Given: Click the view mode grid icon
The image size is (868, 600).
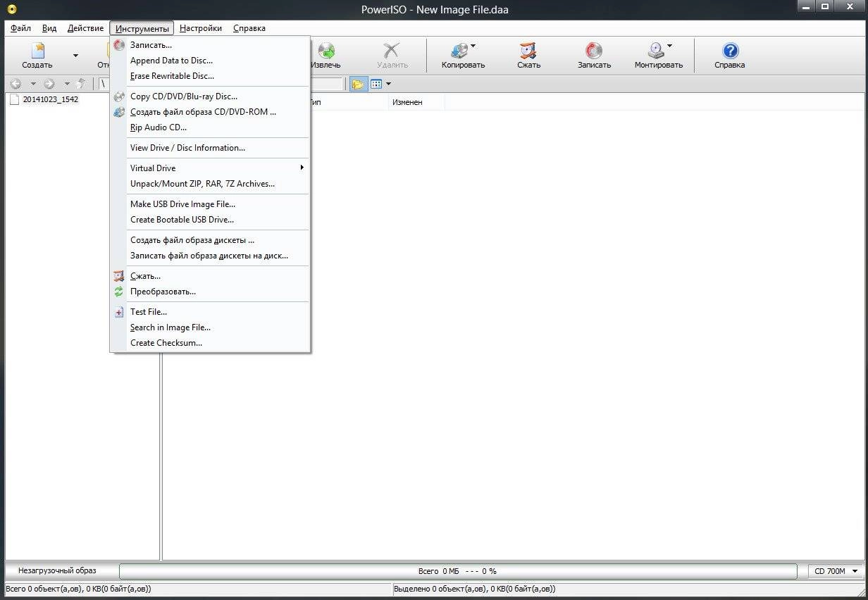Looking at the screenshot, I should click(376, 84).
